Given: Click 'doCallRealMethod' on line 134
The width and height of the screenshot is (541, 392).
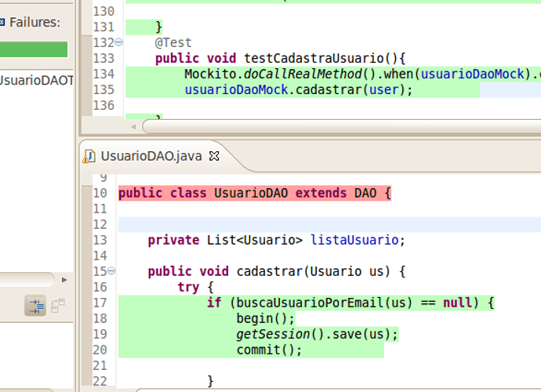Looking at the screenshot, I should point(303,74).
